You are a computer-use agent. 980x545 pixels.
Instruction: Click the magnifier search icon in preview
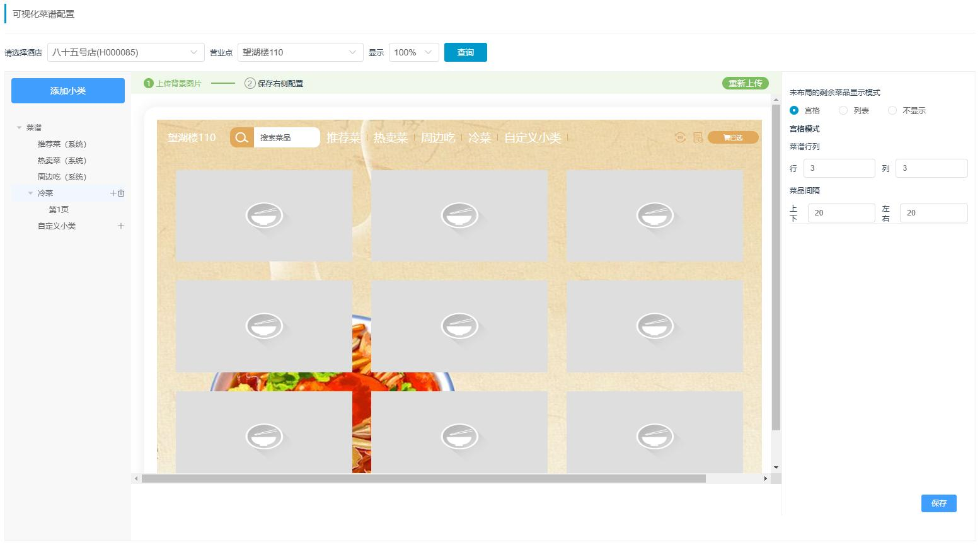[241, 137]
